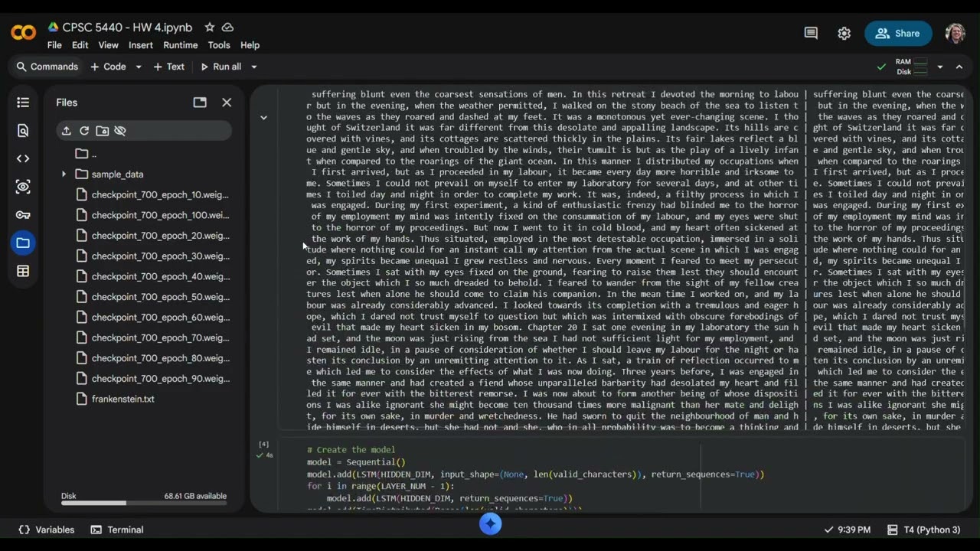
Task: Click the RAM and Disk usage indicator
Action: [x=913, y=67]
